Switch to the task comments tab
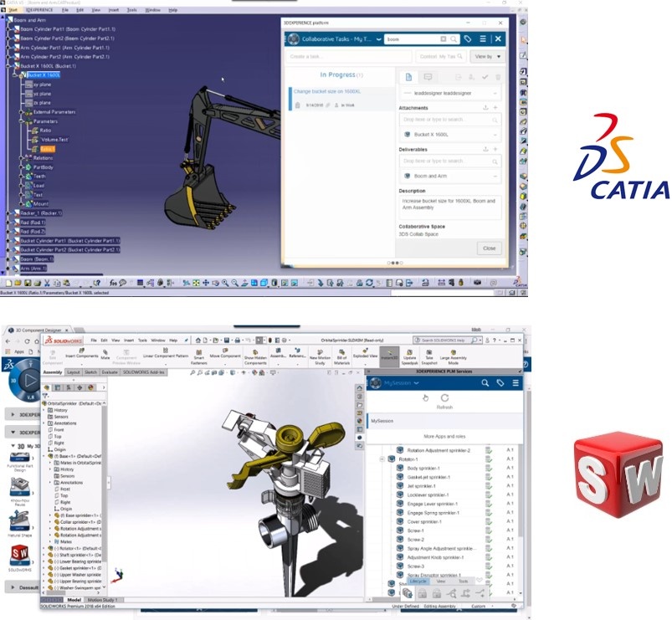Image resolution: width=672 pixels, height=620 pixels. coord(428,77)
